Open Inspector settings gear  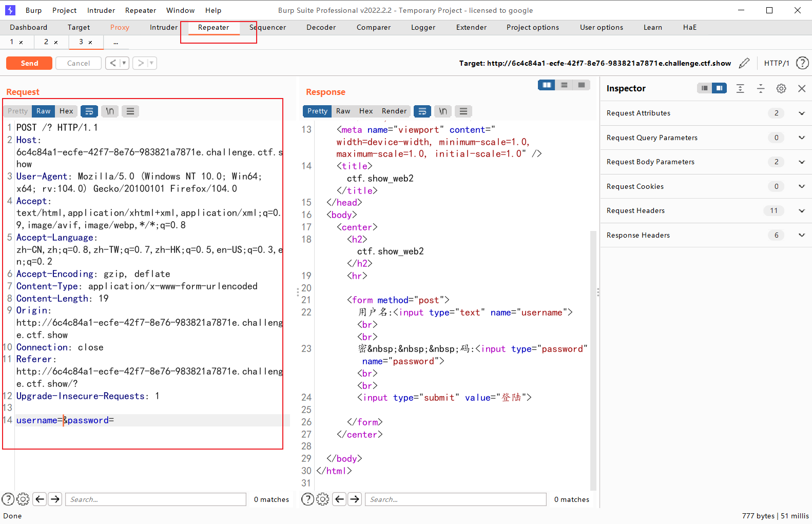[781, 88]
